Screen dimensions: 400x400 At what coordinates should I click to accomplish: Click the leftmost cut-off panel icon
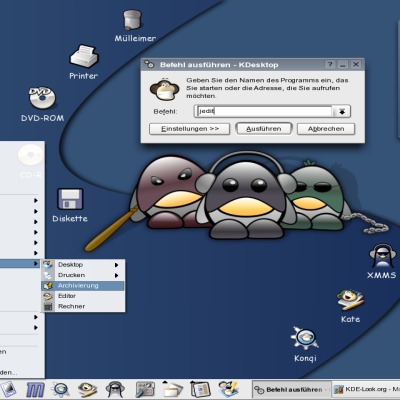coord(8,389)
